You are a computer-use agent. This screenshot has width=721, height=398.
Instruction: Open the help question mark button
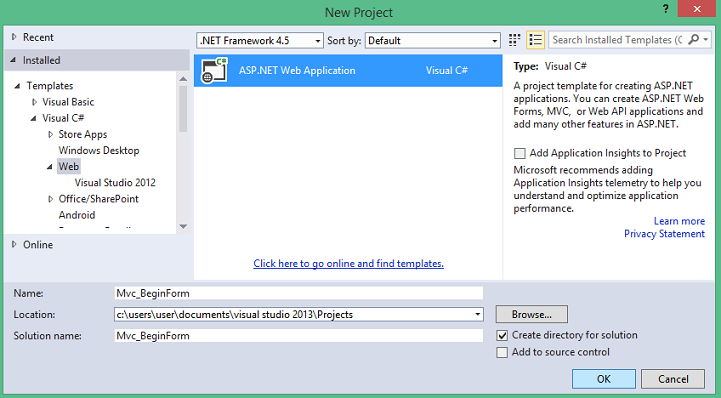[665, 9]
